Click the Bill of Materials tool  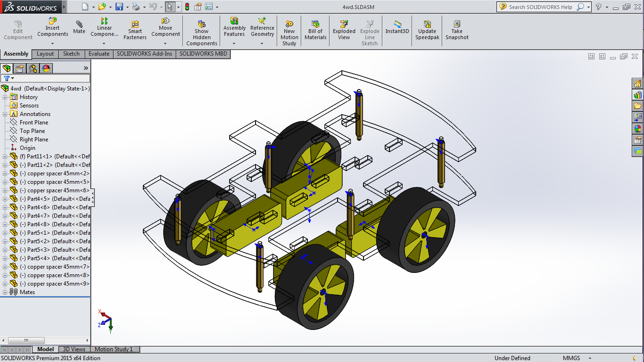pyautogui.click(x=315, y=30)
